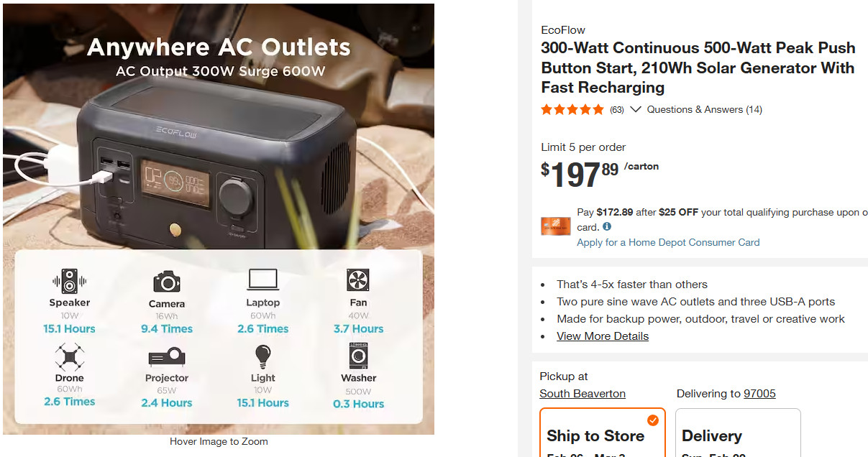Click EcoFlow brand name link
This screenshot has width=868, height=457.
tap(563, 29)
